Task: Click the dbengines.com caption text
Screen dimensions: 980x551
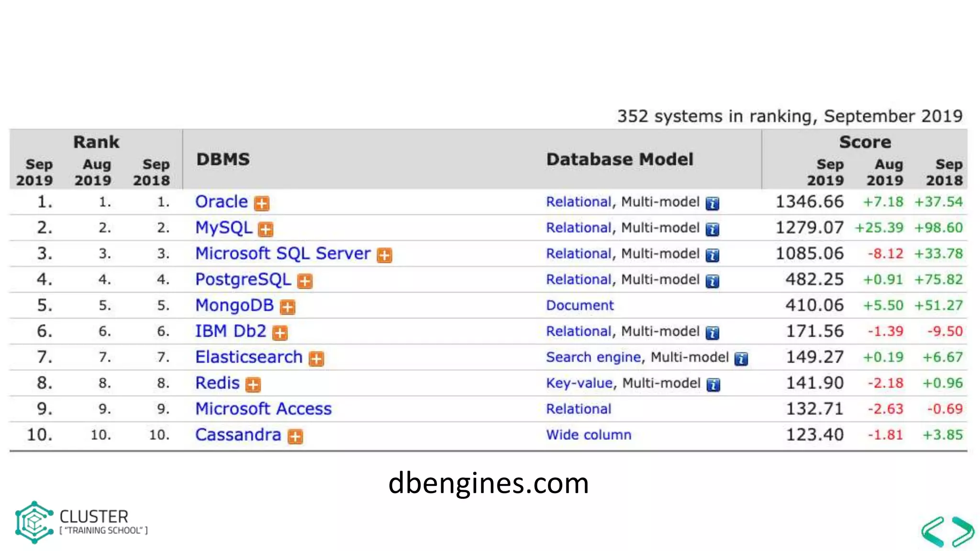Action: (x=489, y=483)
